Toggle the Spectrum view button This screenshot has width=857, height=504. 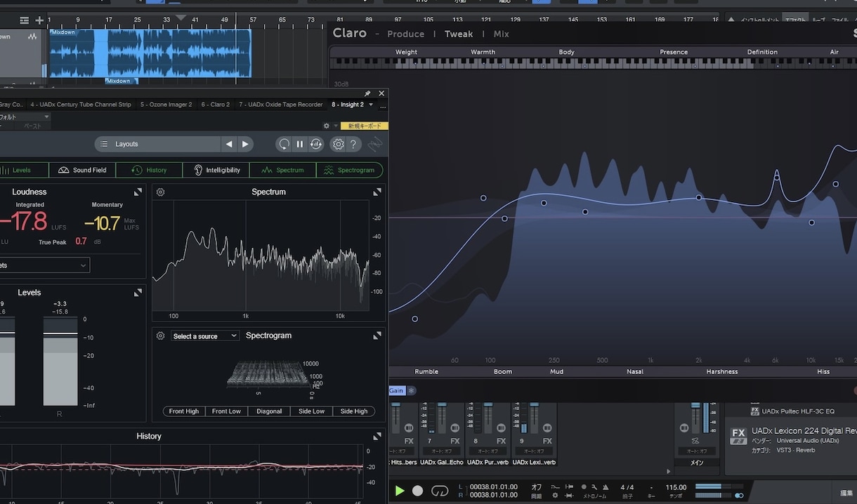pos(283,170)
